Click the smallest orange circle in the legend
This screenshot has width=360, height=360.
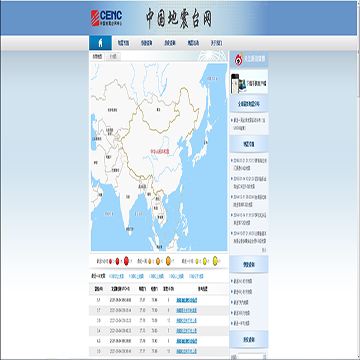point(150,261)
